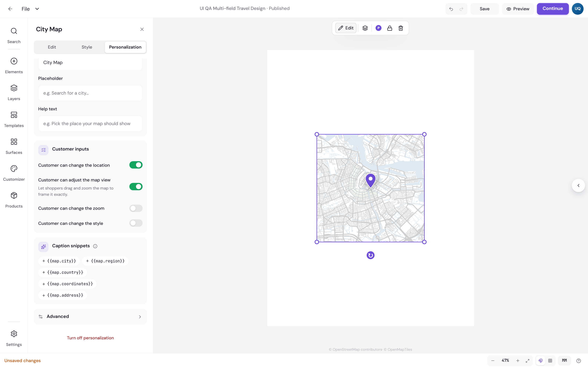The image size is (588, 368).
Task: Switch to the Style tab
Action: pyautogui.click(x=87, y=47)
